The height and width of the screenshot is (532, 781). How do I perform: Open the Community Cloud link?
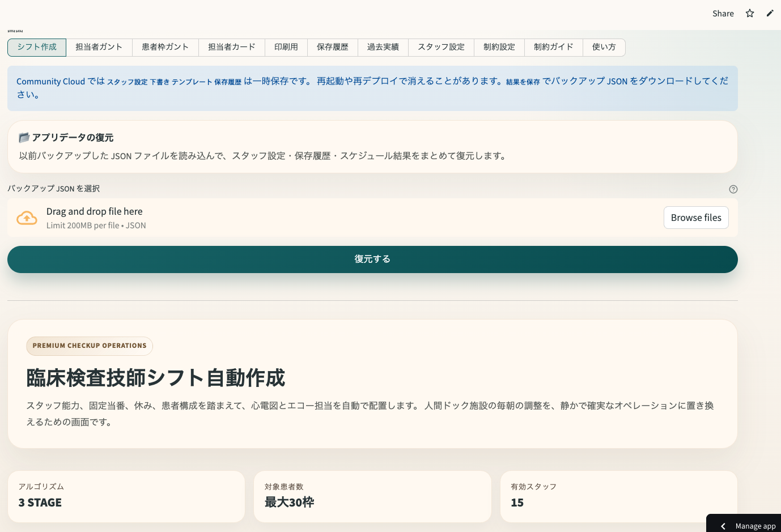[x=50, y=81]
